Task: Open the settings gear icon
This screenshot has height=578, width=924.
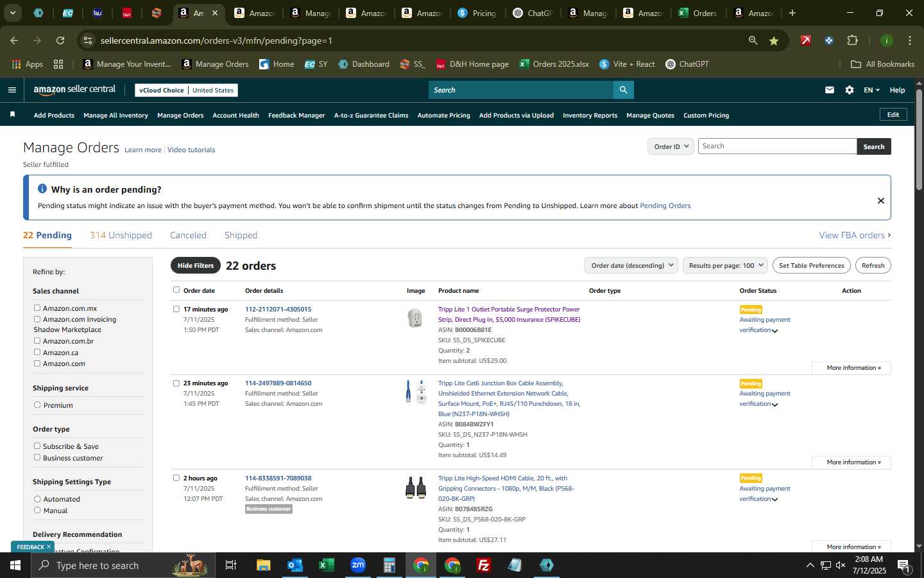Action: pyautogui.click(x=850, y=90)
